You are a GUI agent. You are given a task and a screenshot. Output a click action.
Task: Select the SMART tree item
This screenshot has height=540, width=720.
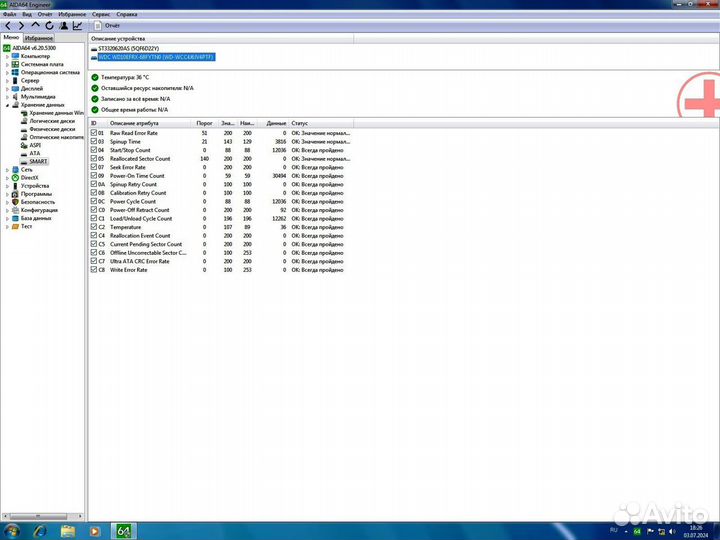tap(38, 162)
